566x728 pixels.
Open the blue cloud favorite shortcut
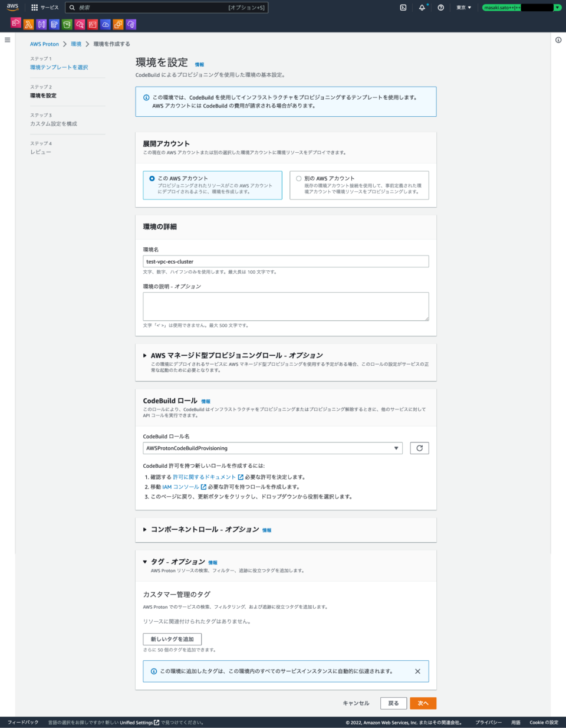(106, 24)
